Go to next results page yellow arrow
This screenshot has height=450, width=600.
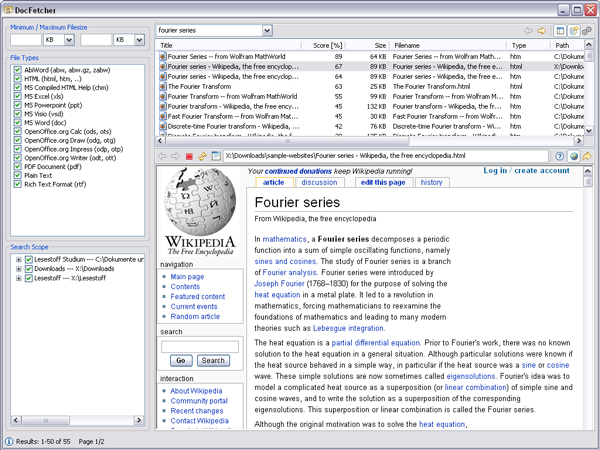click(x=541, y=31)
